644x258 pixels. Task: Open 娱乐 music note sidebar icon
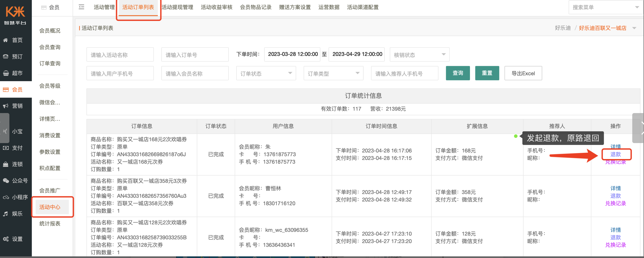(x=5, y=213)
